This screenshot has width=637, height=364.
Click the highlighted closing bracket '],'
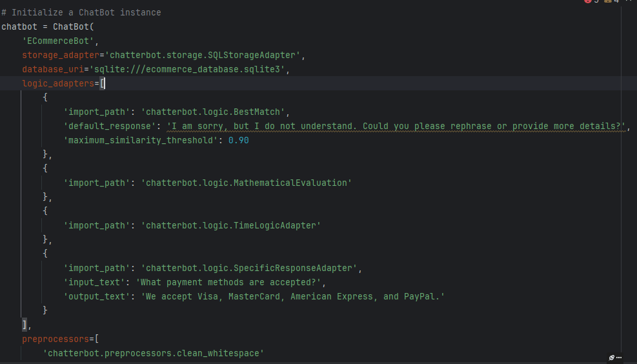tap(26, 325)
